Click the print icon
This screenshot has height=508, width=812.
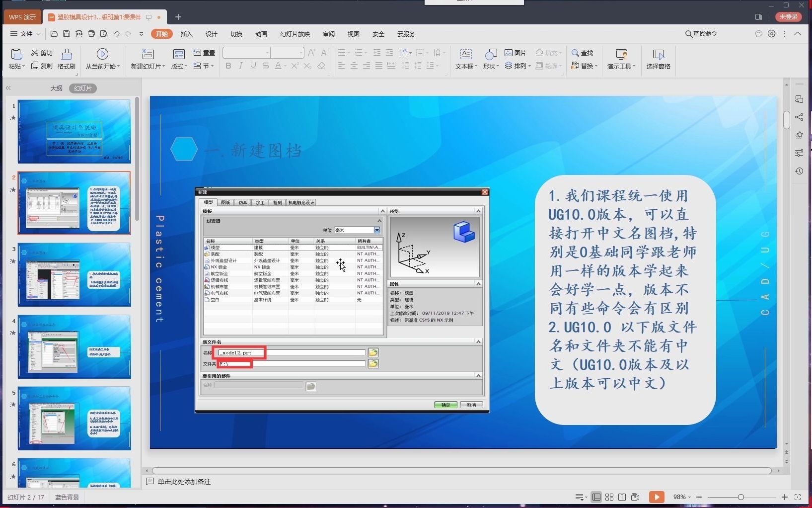(x=91, y=34)
